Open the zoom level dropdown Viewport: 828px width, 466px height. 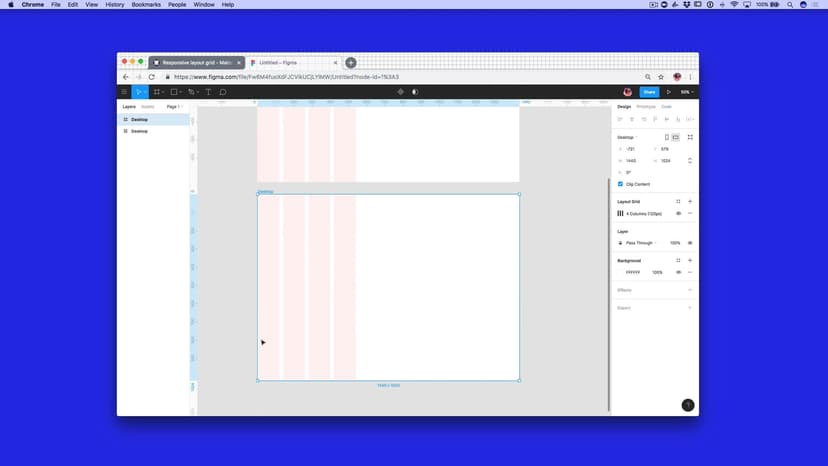pyautogui.click(x=686, y=92)
